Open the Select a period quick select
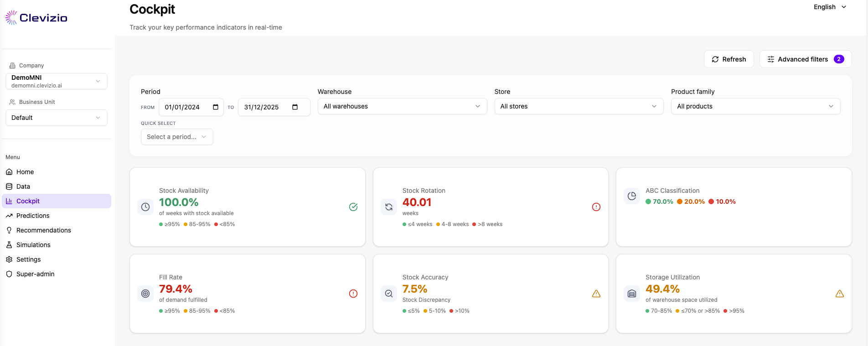 [177, 137]
